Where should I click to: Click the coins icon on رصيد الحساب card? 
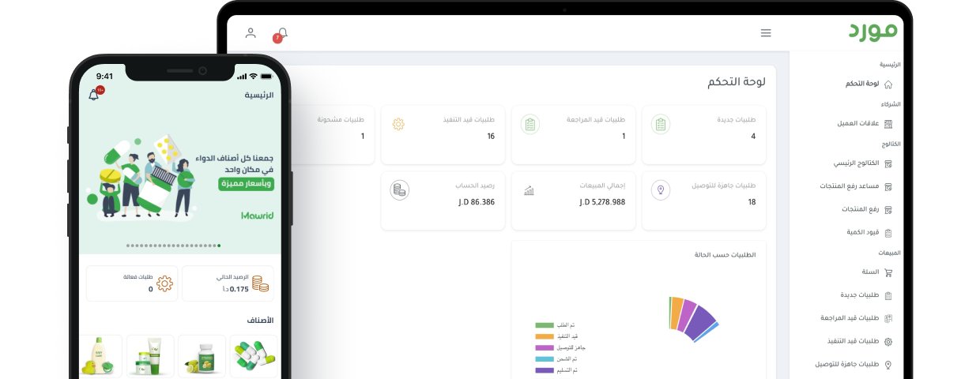tap(399, 189)
